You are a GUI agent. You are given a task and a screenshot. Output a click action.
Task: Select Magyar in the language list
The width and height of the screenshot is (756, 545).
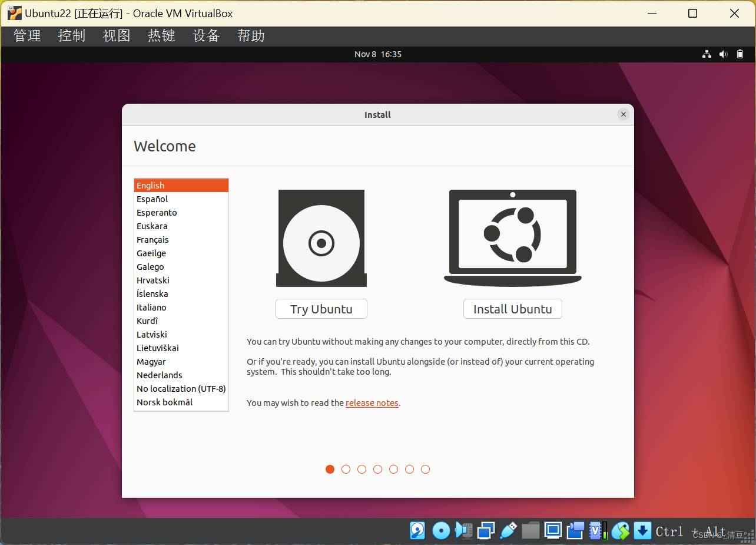tap(181, 362)
